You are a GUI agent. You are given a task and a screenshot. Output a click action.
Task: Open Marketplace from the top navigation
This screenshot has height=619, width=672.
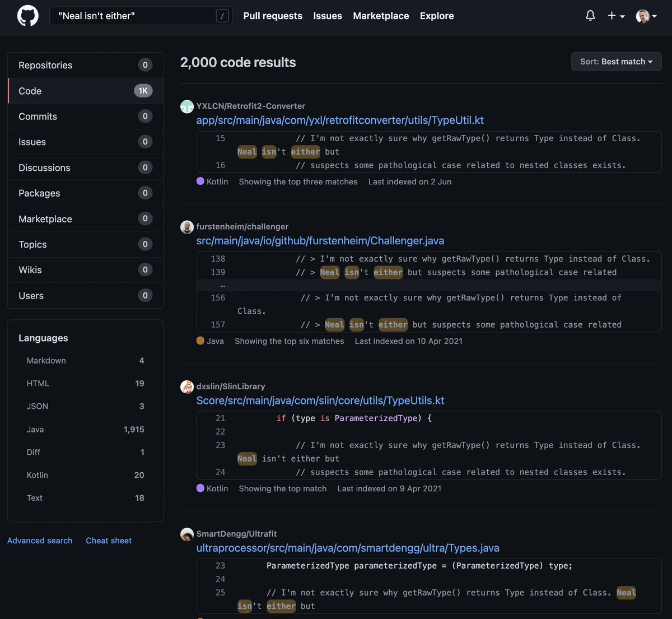pyautogui.click(x=381, y=16)
